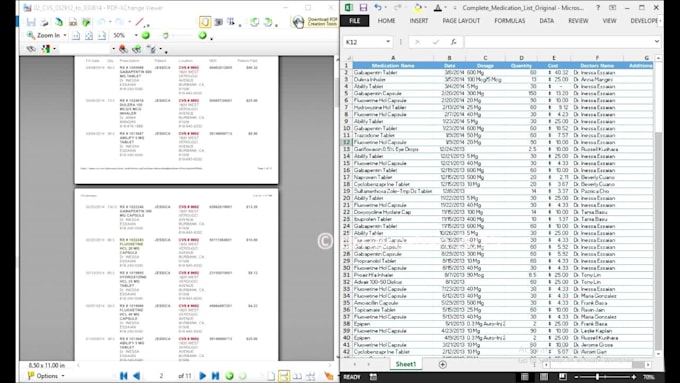Switch to the REVIEW ribbon tab
The height and width of the screenshot is (383, 680).
pyautogui.click(x=578, y=20)
